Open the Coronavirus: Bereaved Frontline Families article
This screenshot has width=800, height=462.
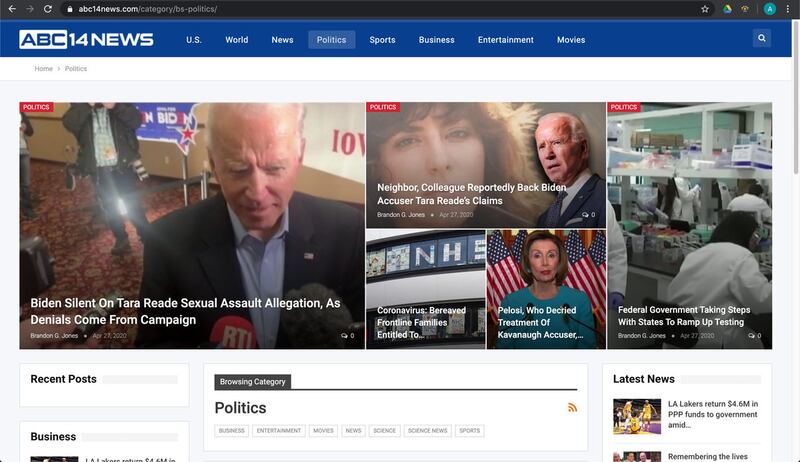click(x=421, y=322)
